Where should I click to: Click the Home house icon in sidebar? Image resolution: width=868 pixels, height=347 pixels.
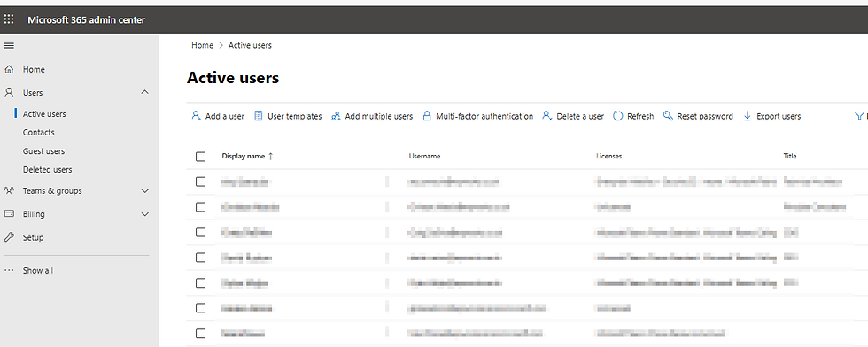pos(9,69)
